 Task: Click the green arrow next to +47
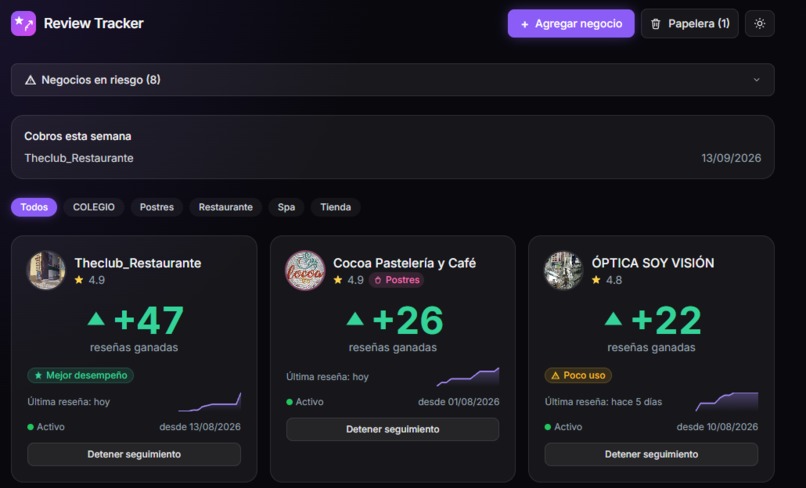click(x=96, y=319)
